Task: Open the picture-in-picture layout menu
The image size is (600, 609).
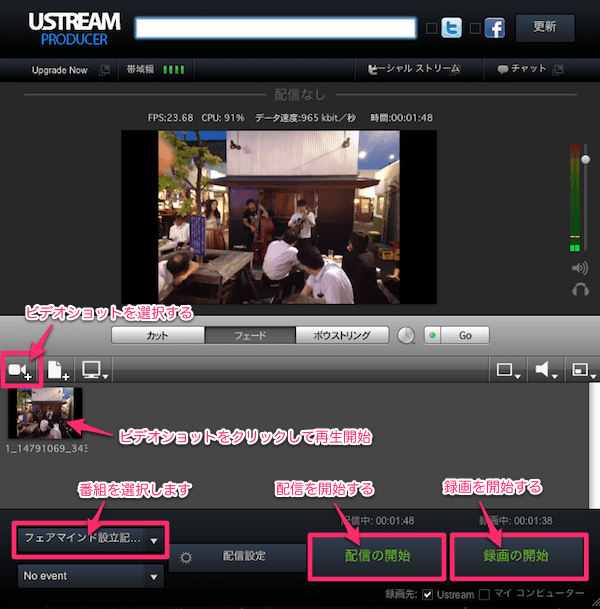Action: [584, 370]
